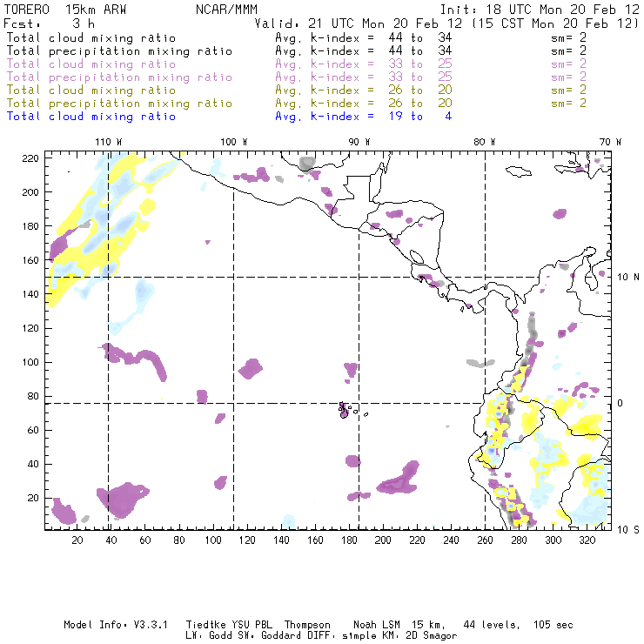Click blue "Avg. k-index = 19 to 4"
The height and width of the screenshot is (644, 644).
(364, 117)
